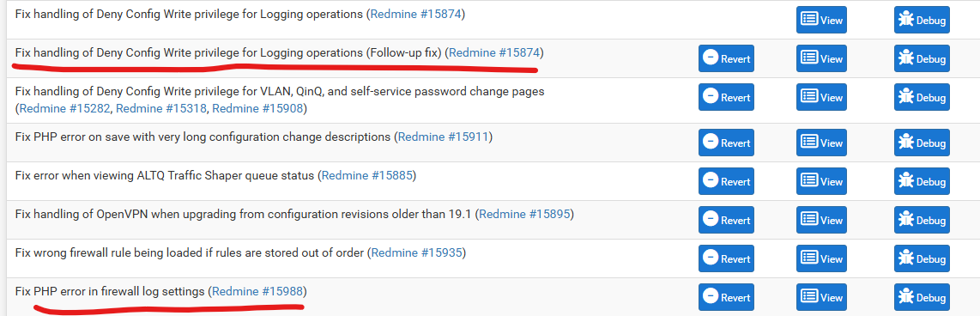
Task: Revert the wrong firewall rule patch
Action: pos(726,258)
